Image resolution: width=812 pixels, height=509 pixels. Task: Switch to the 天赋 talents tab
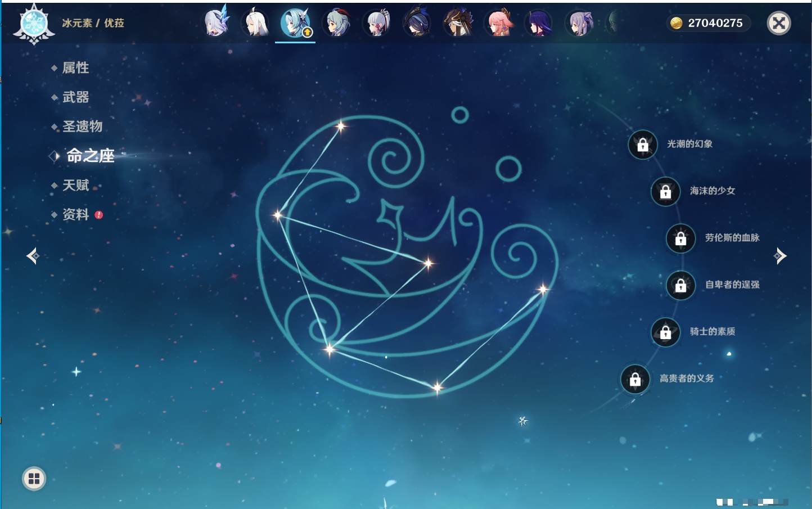pos(75,185)
